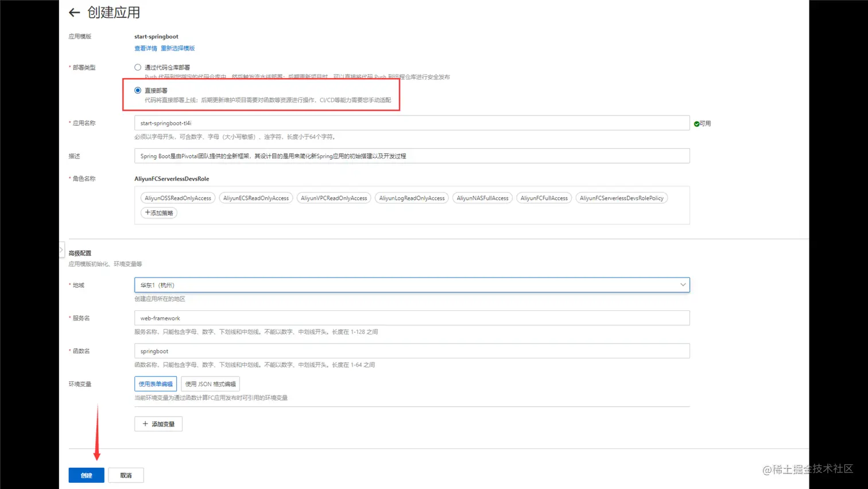Focus the 应用名称 input field
This screenshot has height=489, width=868.
(412, 123)
